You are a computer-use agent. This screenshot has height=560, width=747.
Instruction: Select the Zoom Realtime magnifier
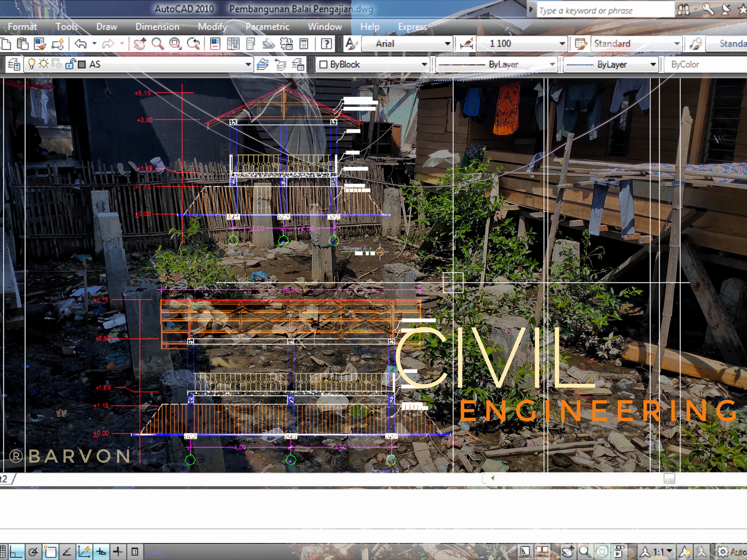pos(158,44)
